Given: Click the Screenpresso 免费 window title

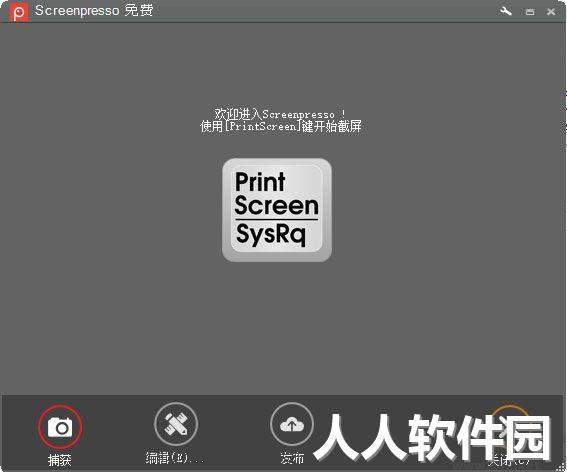Looking at the screenshot, I should pos(94,10).
